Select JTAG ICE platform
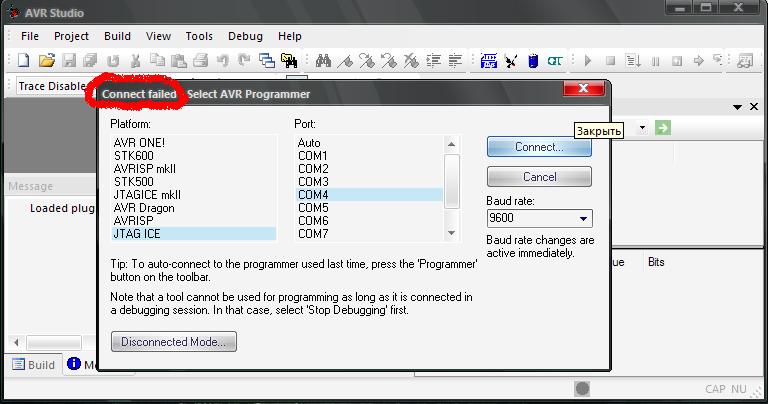 pos(194,234)
